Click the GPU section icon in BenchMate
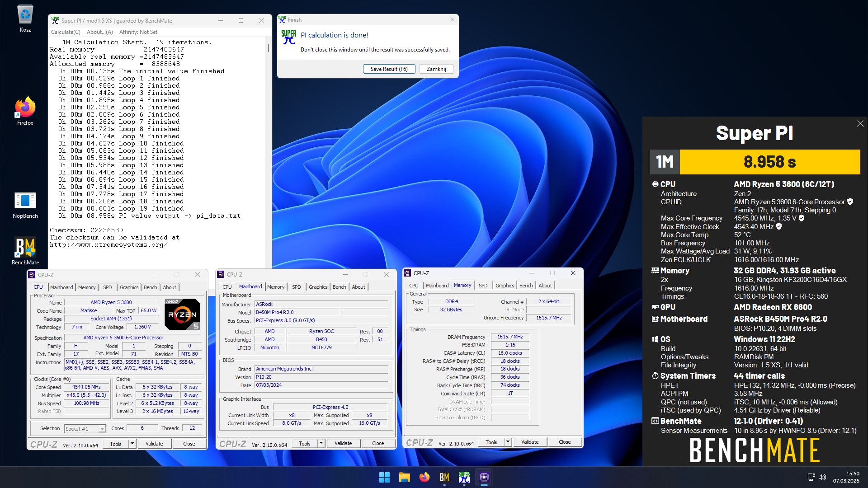 [655, 307]
